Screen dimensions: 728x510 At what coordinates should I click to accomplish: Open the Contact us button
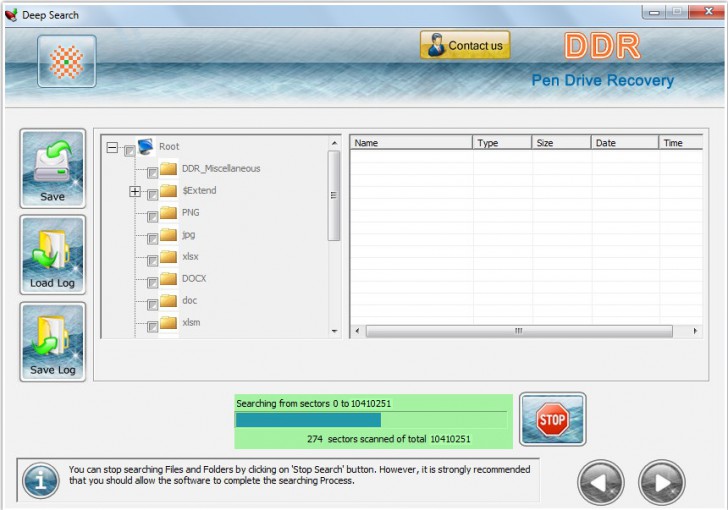click(x=465, y=45)
